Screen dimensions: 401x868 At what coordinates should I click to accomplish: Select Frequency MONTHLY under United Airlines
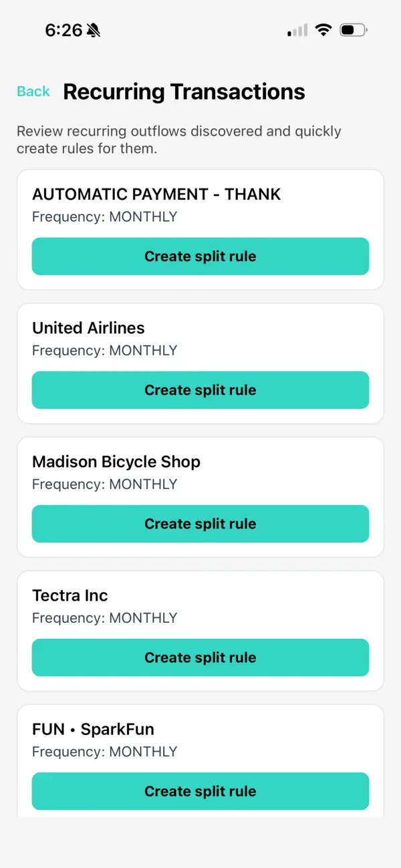pos(104,350)
